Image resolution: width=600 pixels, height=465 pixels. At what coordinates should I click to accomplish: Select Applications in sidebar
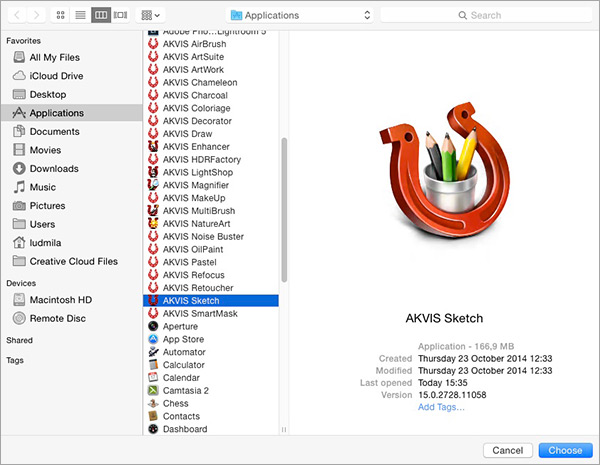pyautogui.click(x=72, y=113)
